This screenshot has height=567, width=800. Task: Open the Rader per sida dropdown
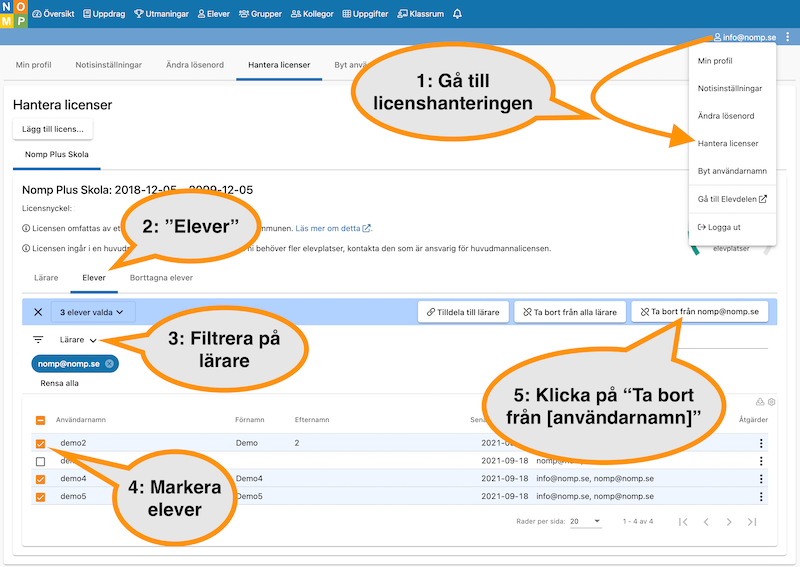tap(586, 522)
